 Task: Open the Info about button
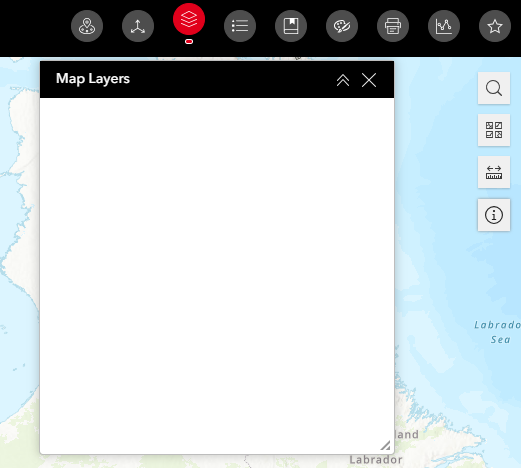tap(494, 215)
